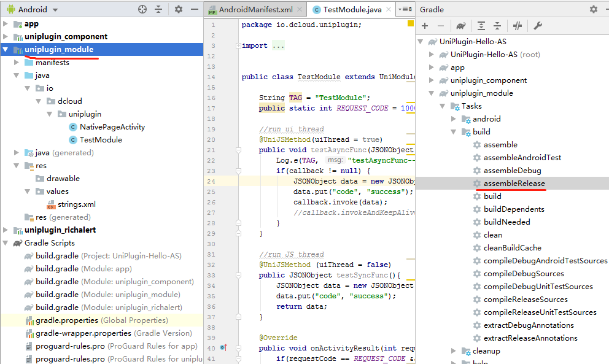Expand the app module in Project tree
The width and height of the screenshot is (609, 364).
pyautogui.click(x=6, y=24)
